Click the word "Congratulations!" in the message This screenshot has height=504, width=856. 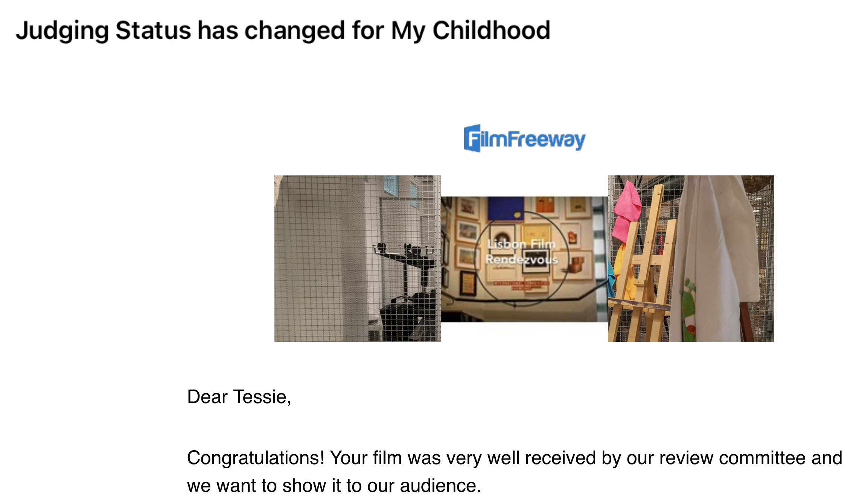(x=256, y=458)
